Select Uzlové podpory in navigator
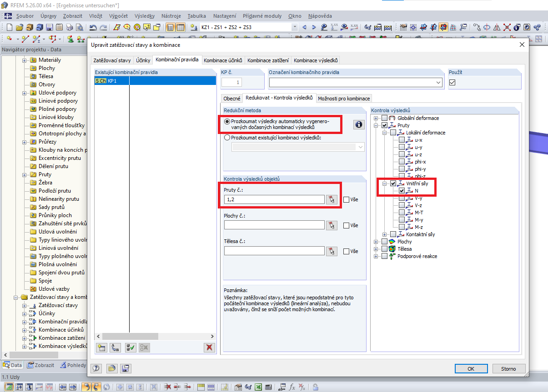Image resolution: width=548 pixels, height=392 pixels. (57, 93)
